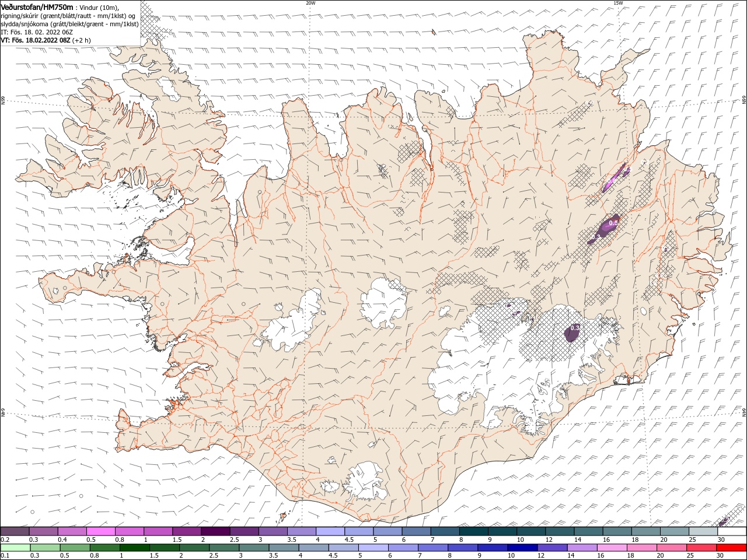Select lower legend swatch labeled 16

click(x=612, y=548)
